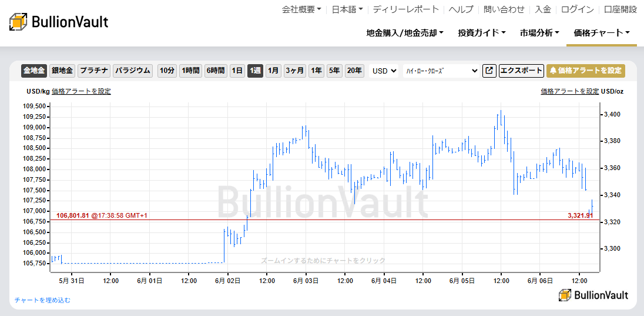644x316 pixels.
Task: Switch chart to プラチナ
Action: (x=94, y=71)
